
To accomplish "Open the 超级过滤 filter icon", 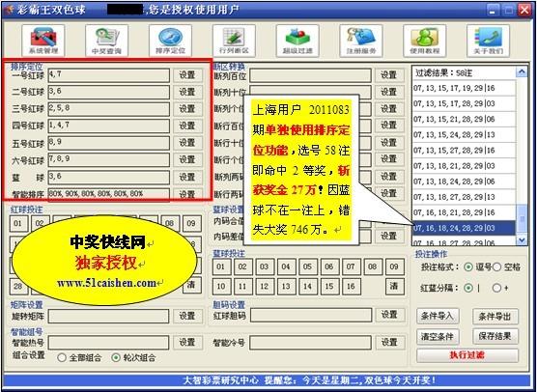I will click(297, 40).
